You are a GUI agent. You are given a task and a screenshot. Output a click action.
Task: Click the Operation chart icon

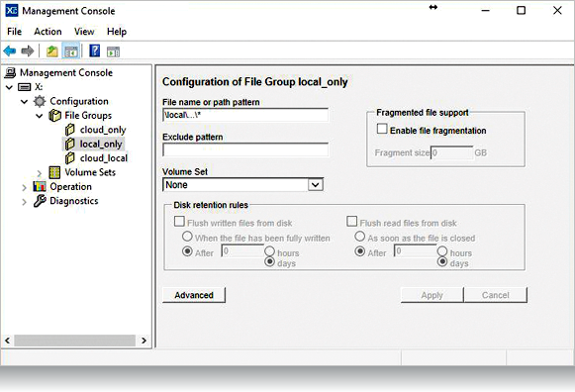(x=40, y=186)
